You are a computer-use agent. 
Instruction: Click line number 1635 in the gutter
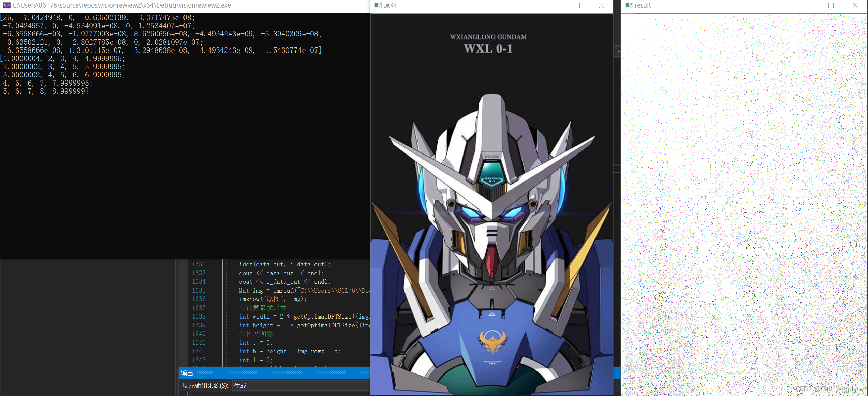point(198,290)
